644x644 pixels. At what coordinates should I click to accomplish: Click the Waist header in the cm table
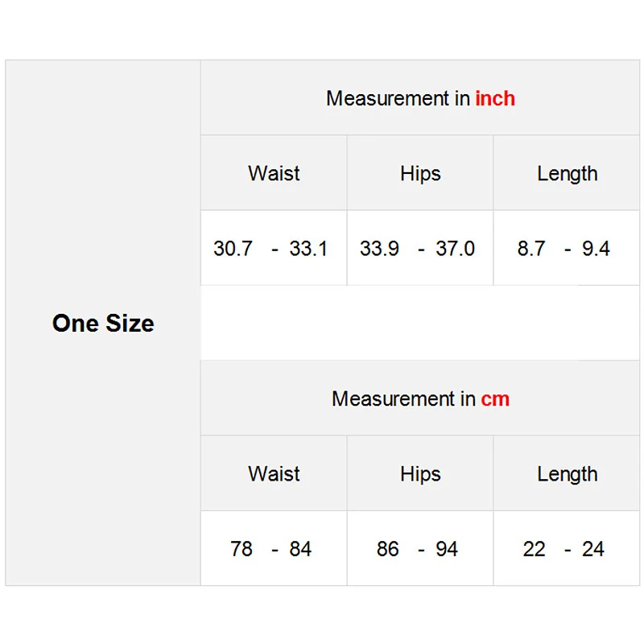[274, 474]
